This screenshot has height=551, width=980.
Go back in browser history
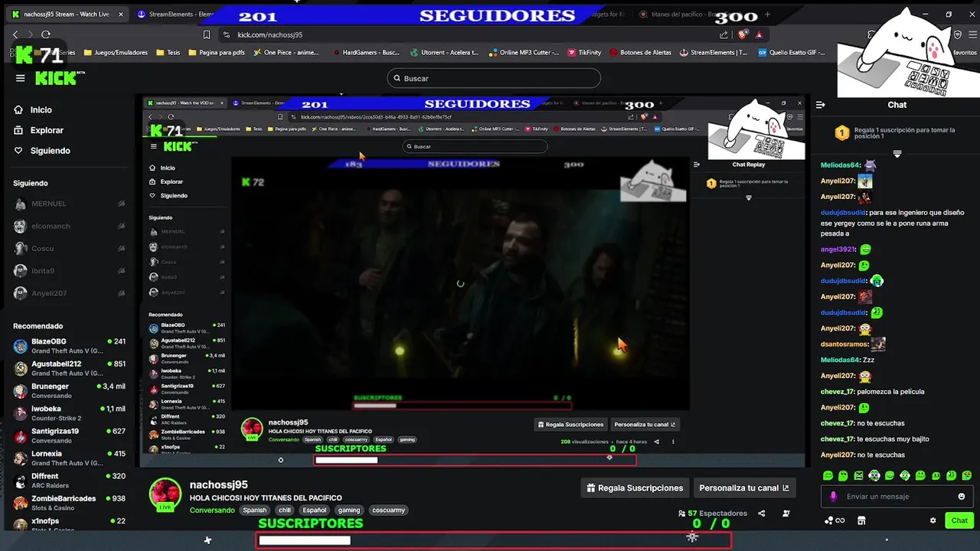(15, 34)
